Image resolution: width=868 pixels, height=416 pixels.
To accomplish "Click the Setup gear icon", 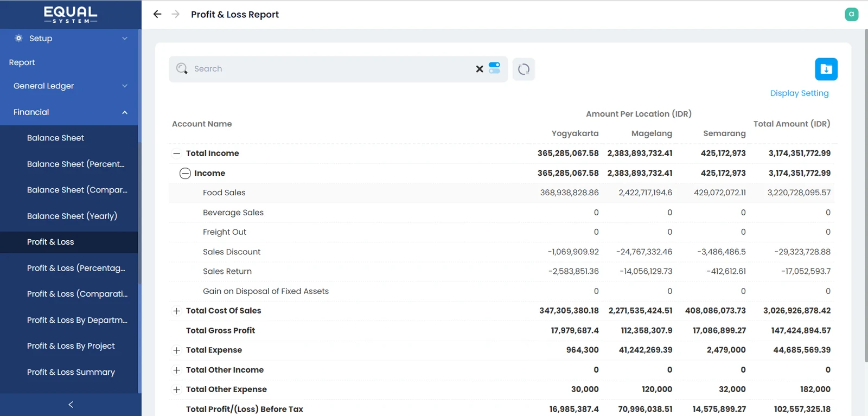I will pos(18,38).
